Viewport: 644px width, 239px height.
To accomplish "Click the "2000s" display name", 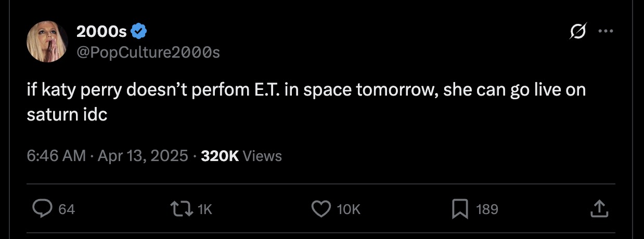I will (101, 32).
